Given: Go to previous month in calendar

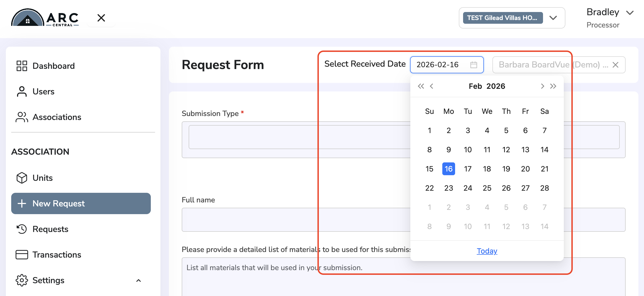Looking at the screenshot, I should pos(432,86).
